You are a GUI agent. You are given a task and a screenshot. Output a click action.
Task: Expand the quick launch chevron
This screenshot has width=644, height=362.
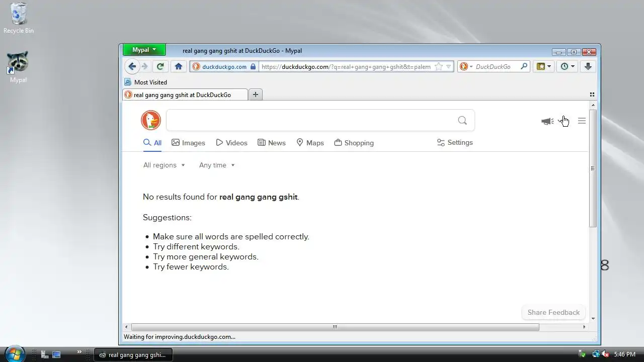pyautogui.click(x=79, y=352)
